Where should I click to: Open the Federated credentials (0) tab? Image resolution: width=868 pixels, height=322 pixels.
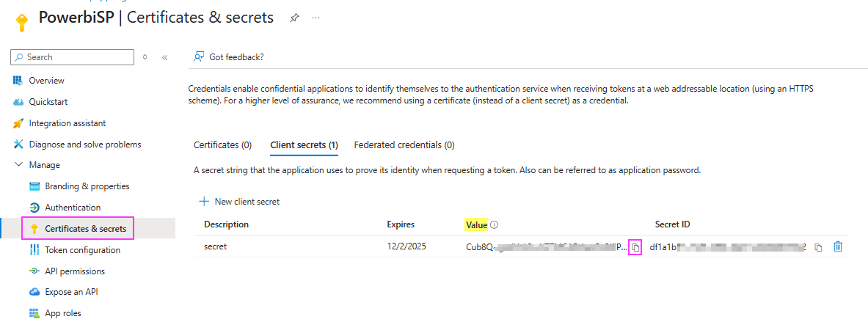pos(404,145)
